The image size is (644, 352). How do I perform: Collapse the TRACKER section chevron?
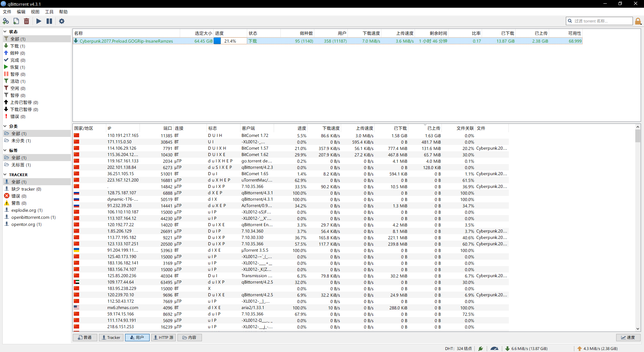(5, 174)
